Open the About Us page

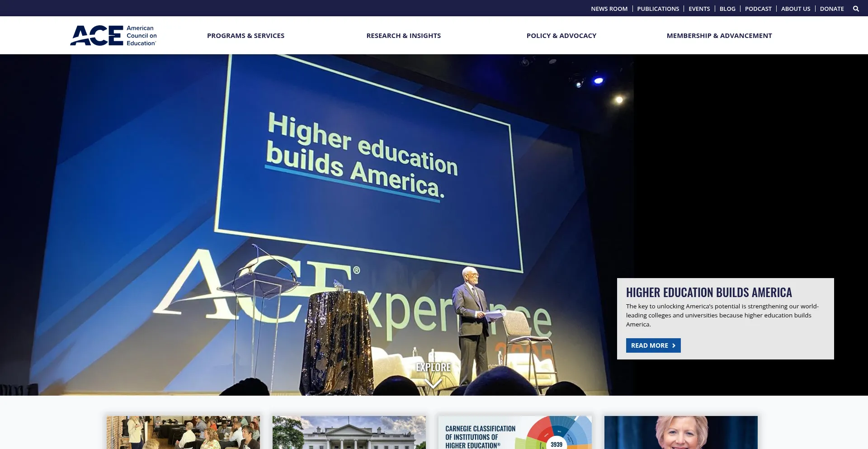tap(796, 9)
